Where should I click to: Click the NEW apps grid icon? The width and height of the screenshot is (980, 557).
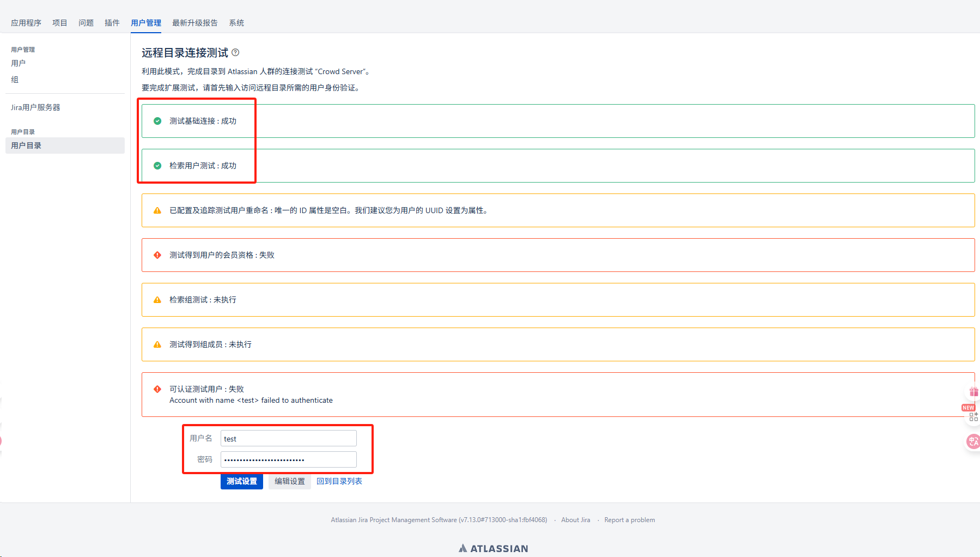click(973, 417)
